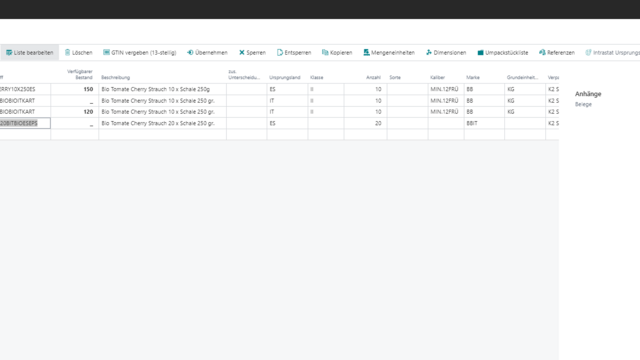640x360 pixels.
Task: Click the Umpackstückliste icon
Action: coord(480,53)
